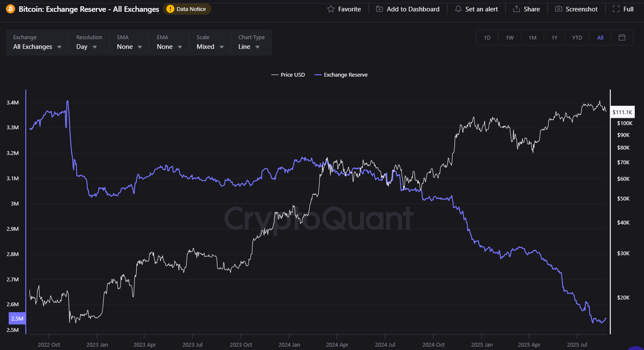Click the $111.1K current price label
The width and height of the screenshot is (644, 350).
pos(622,112)
